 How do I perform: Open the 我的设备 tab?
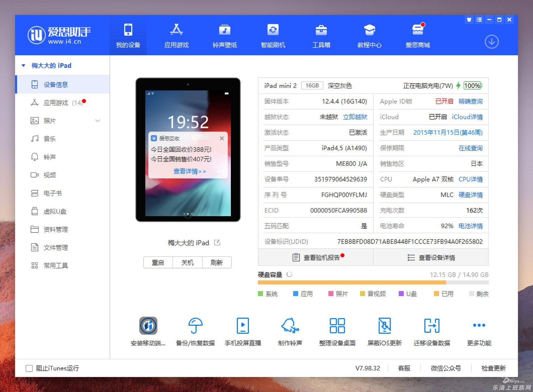coord(128,36)
